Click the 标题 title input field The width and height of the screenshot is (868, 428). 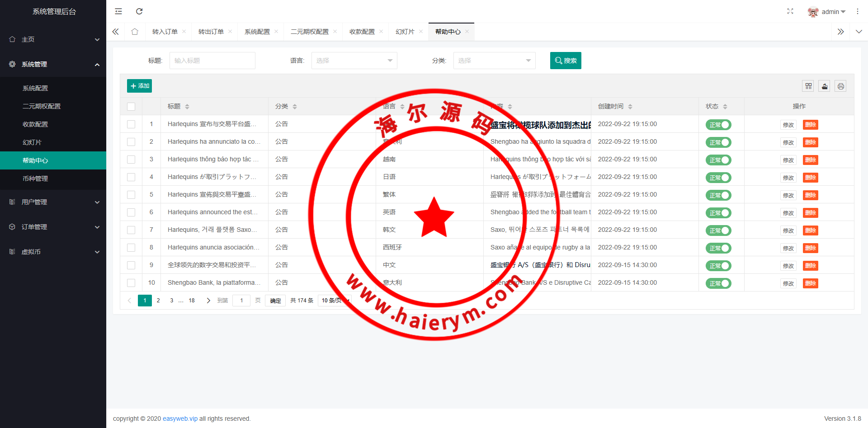[212, 61]
